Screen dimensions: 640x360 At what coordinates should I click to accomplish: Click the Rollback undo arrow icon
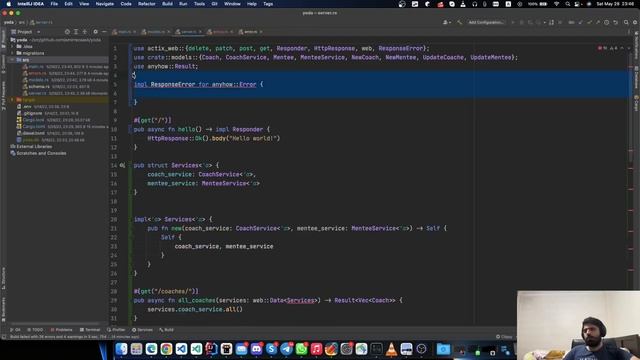pyautogui.click(x=616, y=22)
